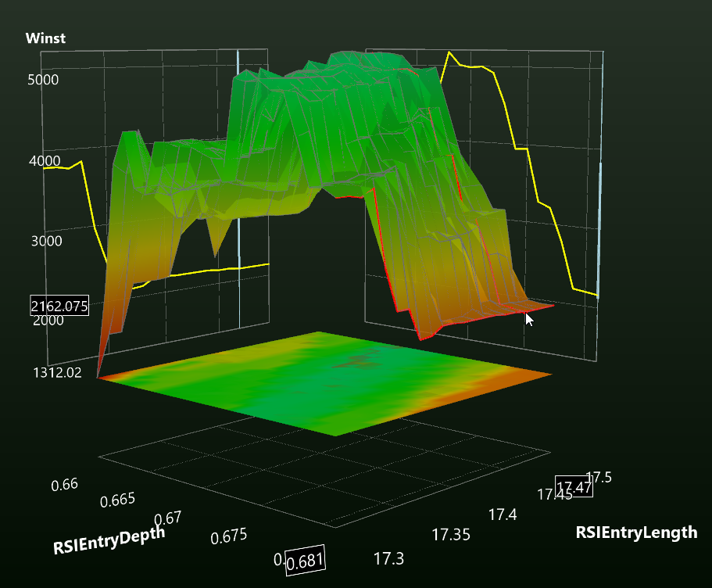Click the 1312.02 minimum axis label
This screenshot has width=712, height=588.
[57, 373]
